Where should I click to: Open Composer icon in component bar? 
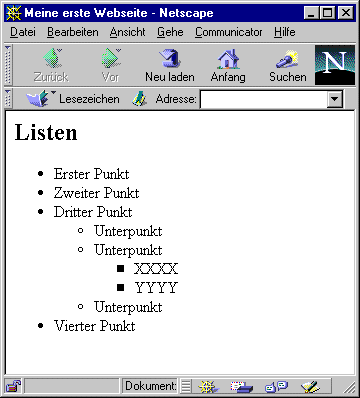point(310,387)
